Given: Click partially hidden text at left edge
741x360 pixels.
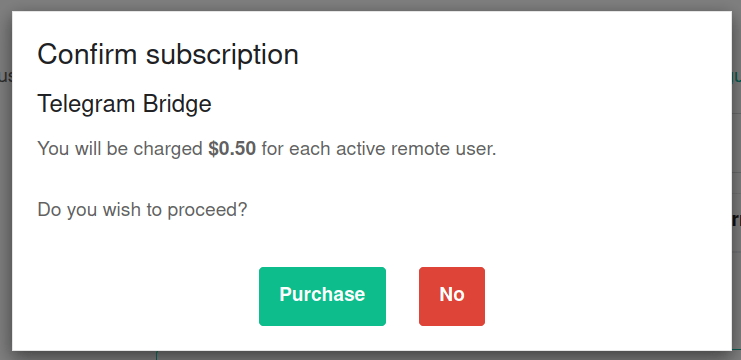Looking at the screenshot, I should tap(6, 77).
